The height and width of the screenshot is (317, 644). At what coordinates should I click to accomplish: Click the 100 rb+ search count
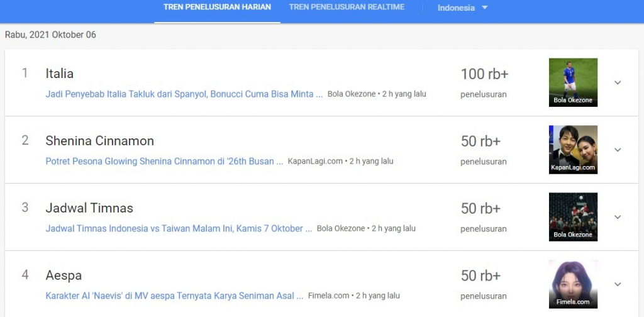pyautogui.click(x=485, y=74)
